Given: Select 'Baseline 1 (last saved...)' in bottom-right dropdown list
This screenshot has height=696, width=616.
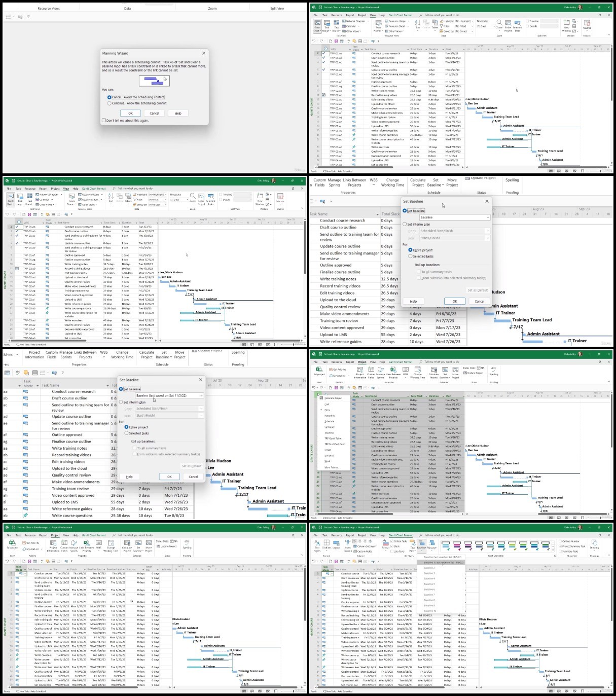Looking at the screenshot, I should 441,562.
